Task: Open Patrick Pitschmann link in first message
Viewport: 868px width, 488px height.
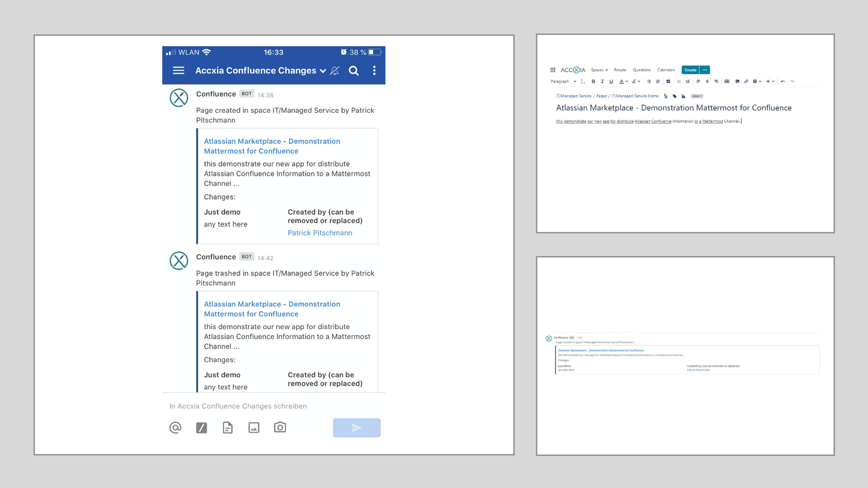Action: pos(320,233)
